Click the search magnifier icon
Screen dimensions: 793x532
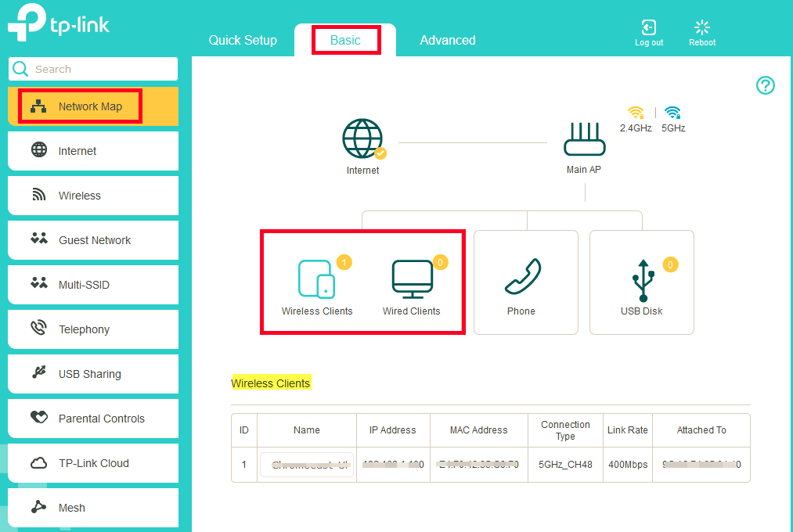point(20,69)
